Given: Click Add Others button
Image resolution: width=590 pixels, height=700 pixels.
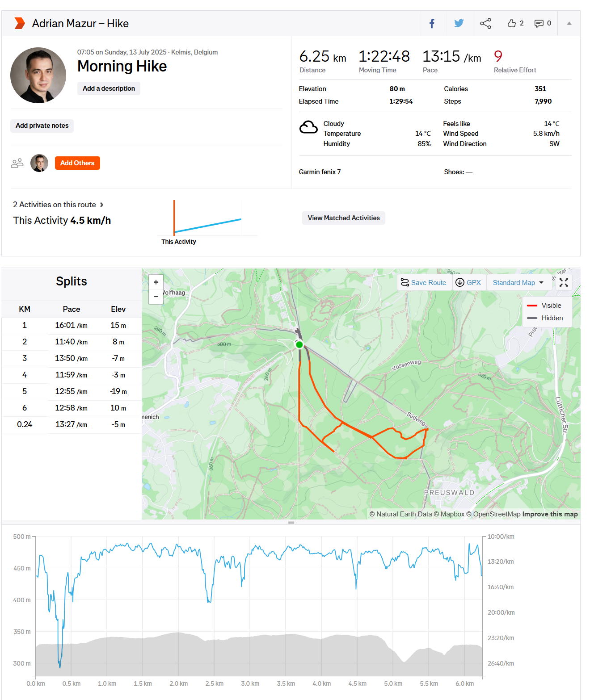Looking at the screenshot, I should [77, 163].
